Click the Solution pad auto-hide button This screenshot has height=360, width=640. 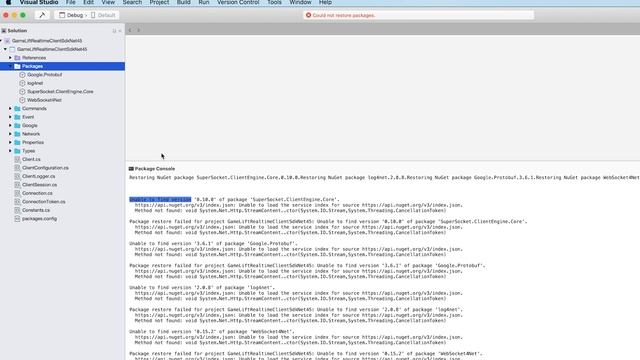point(114,31)
